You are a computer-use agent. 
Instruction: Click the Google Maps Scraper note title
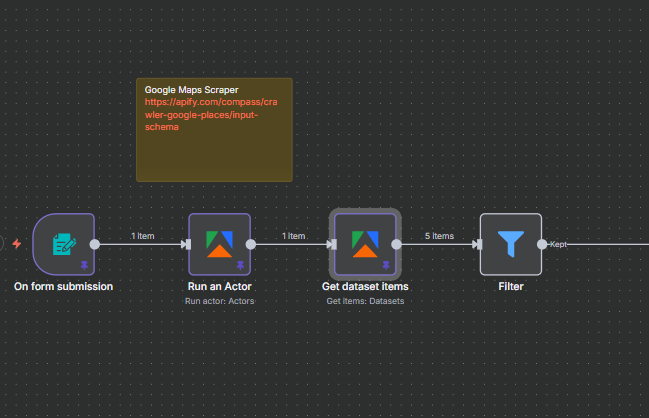192,90
